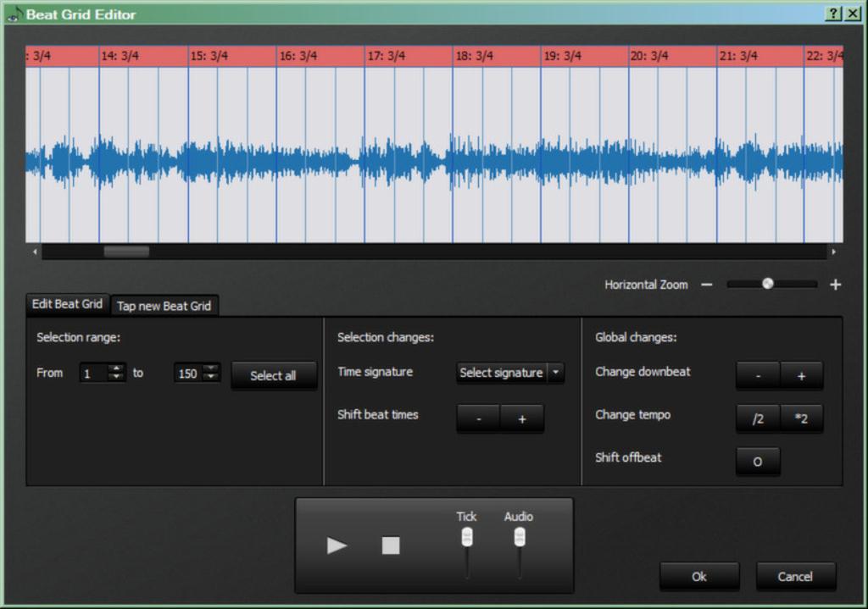The image size is (868, 609).
Task: Halve tempo with the /2 button
Action: coord(758,418)
